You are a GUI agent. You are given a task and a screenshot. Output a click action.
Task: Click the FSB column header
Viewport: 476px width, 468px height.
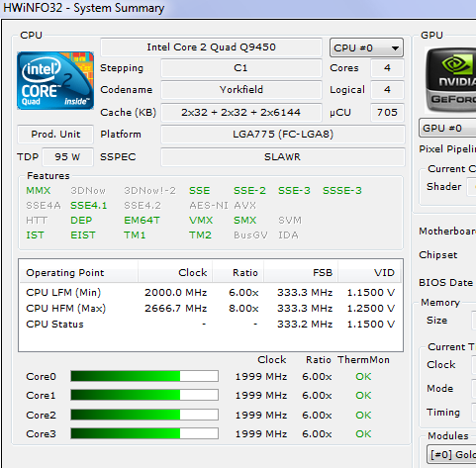[x=301, y=273]
